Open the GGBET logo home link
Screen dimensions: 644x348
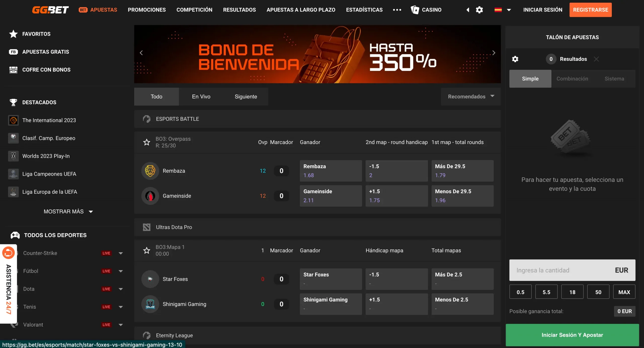point(50,10)
